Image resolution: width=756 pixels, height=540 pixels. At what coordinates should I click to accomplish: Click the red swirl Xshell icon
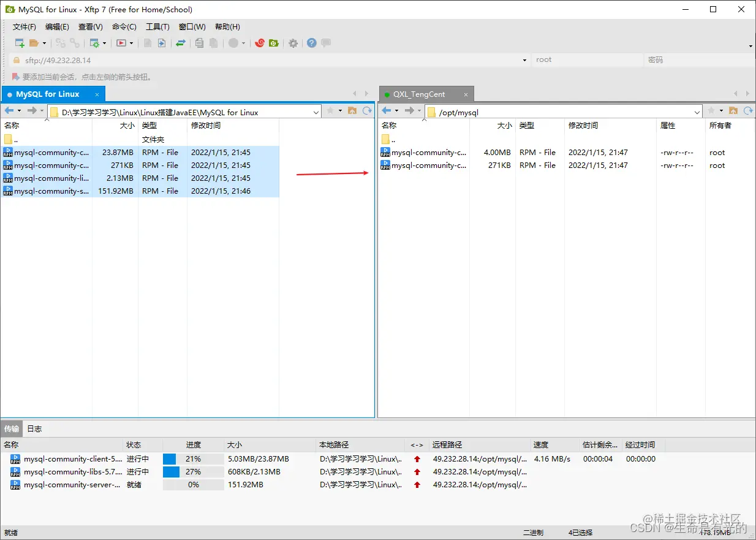[x=260, y=43]
